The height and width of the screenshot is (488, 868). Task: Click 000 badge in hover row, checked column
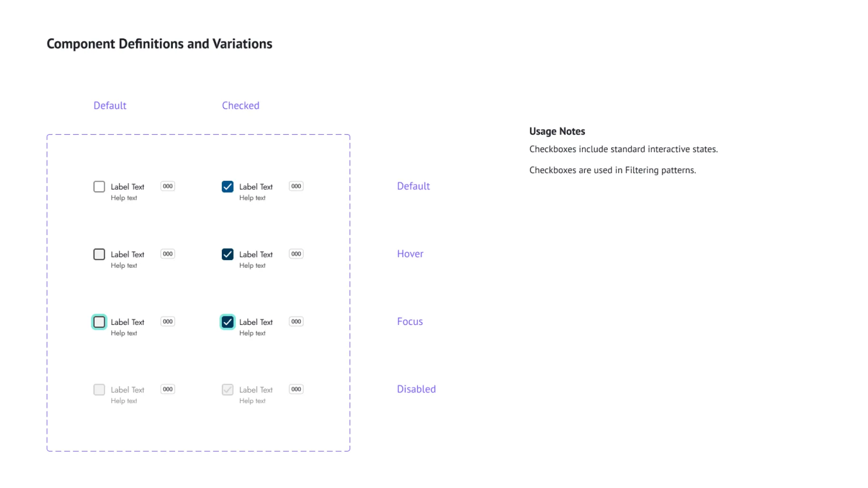(296, 254)
